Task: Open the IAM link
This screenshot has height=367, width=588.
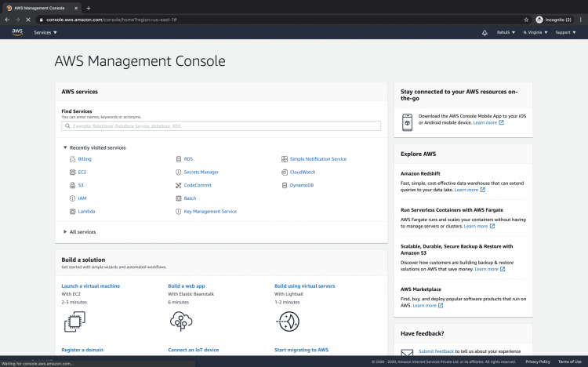Action: (x=82, y=198)
